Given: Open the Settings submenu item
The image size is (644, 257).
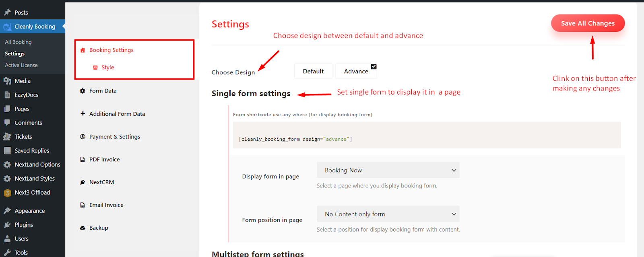Looking at the screenshot, I should pos(14,53).
